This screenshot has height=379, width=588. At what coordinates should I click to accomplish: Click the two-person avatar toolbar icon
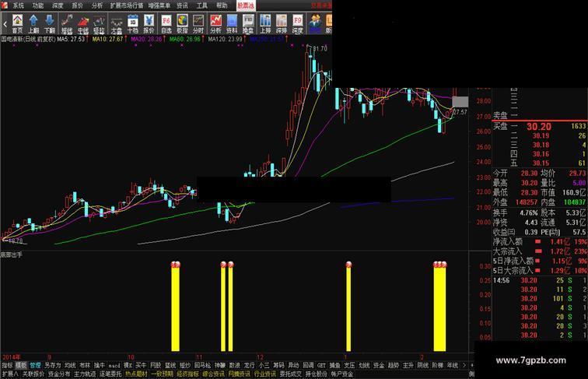[315, 23]
